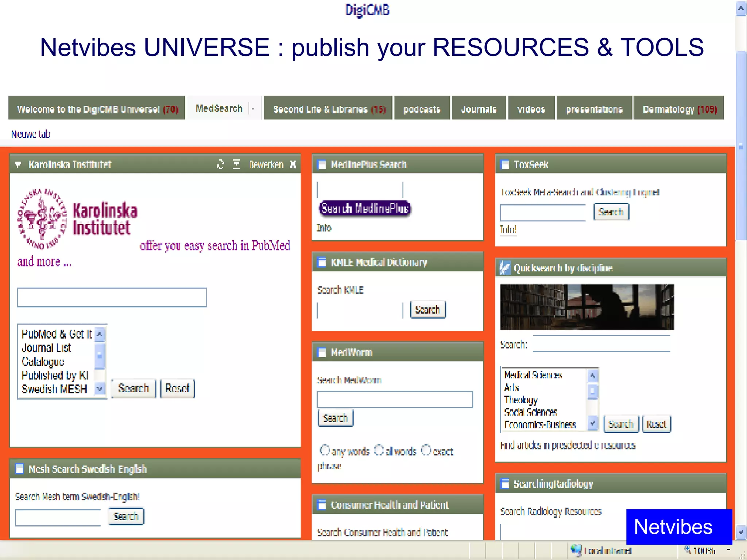Select the all words radio button

click(x=379, y=450)
